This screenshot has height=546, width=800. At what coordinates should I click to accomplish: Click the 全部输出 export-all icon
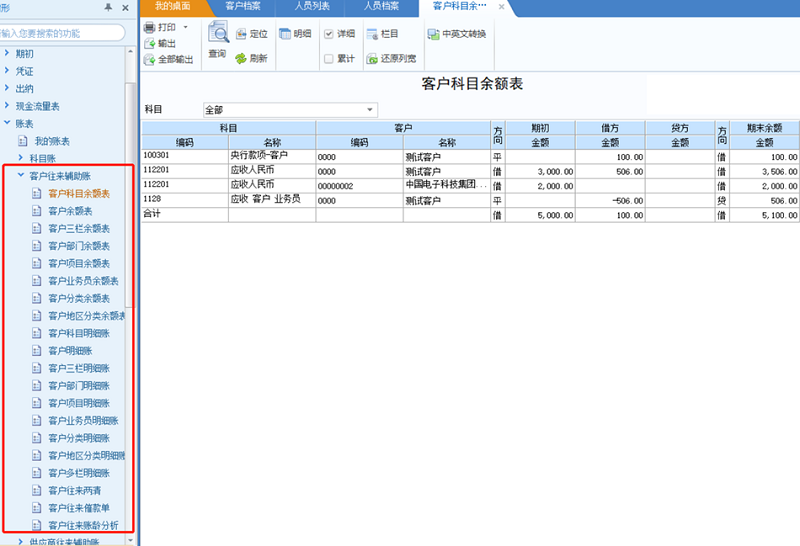(149, 60)
